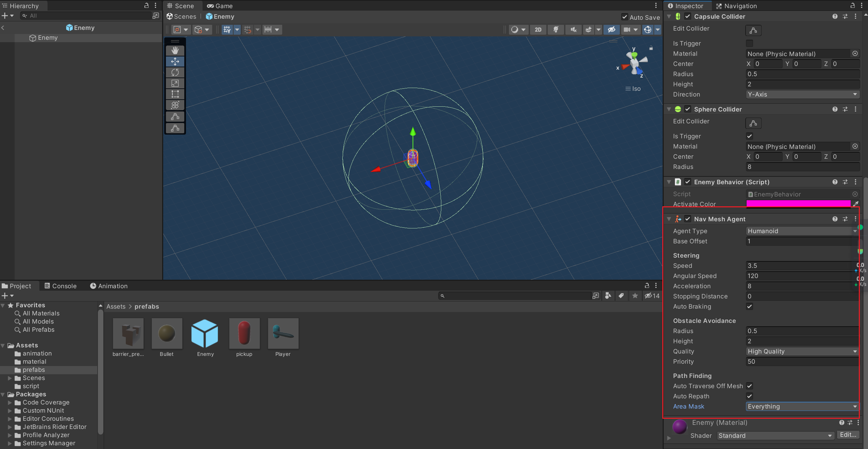868x449 pixels.
Task: Click Edit button for Enemy material
Action: point(848,435)
